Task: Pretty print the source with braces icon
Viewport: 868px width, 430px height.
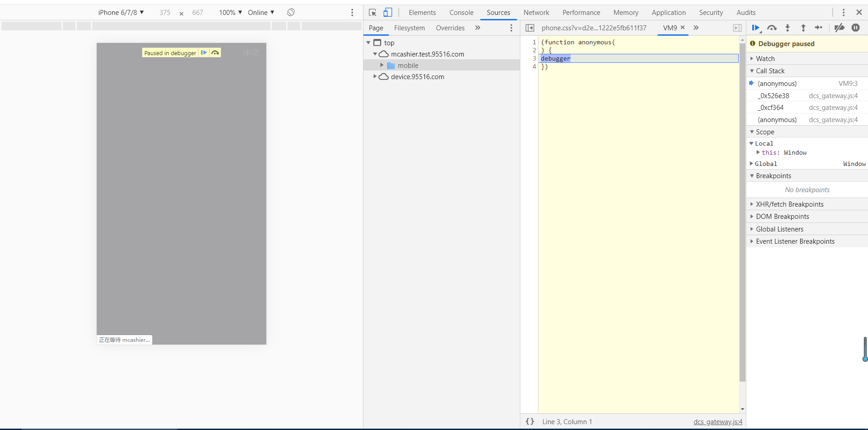Action: (x=530, y=421)
